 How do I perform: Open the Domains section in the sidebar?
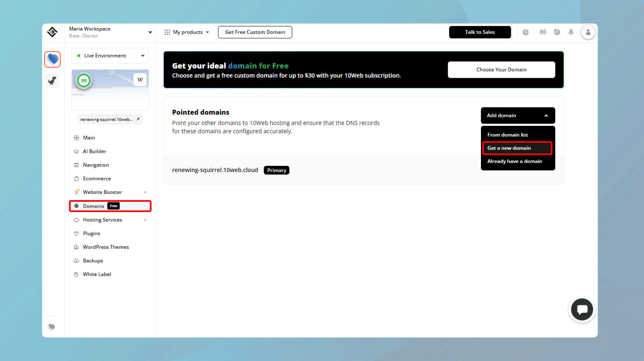pyautogui.click(x=93, y=206)
